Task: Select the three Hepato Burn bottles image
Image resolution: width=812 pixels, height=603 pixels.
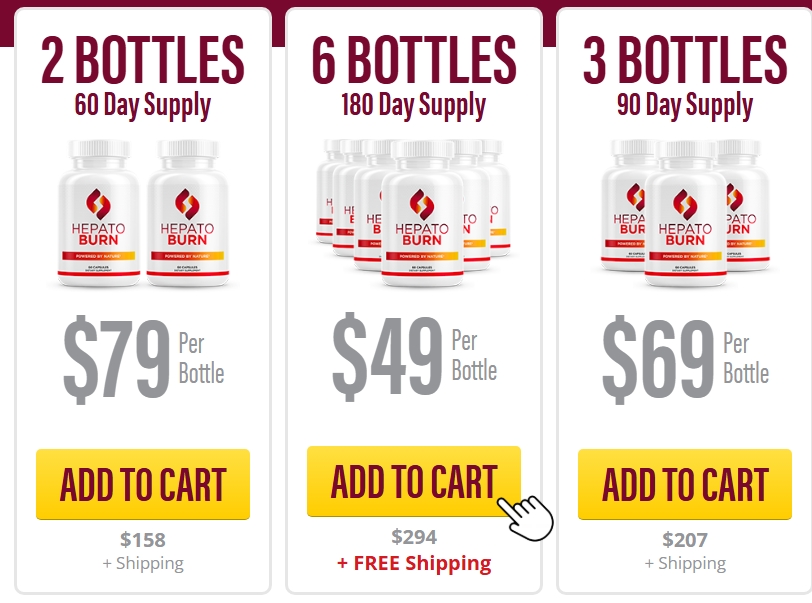Action: click(x=685, y=213)
